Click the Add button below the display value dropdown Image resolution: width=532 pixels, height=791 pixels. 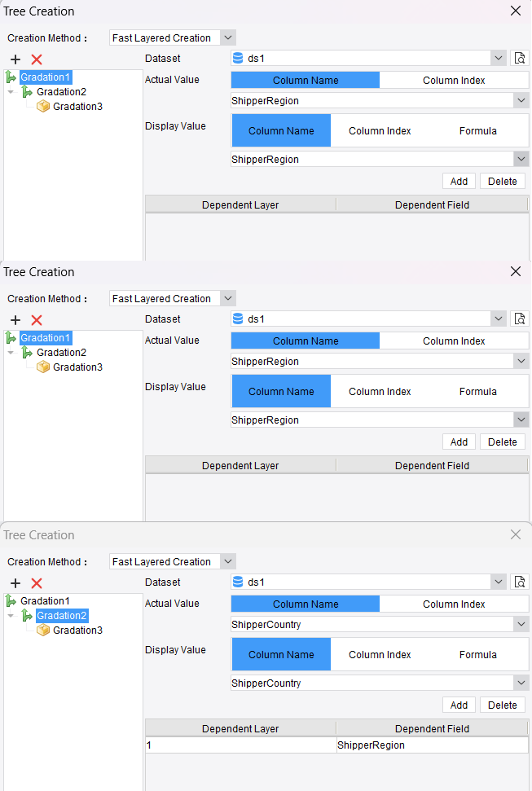(458, 181)
